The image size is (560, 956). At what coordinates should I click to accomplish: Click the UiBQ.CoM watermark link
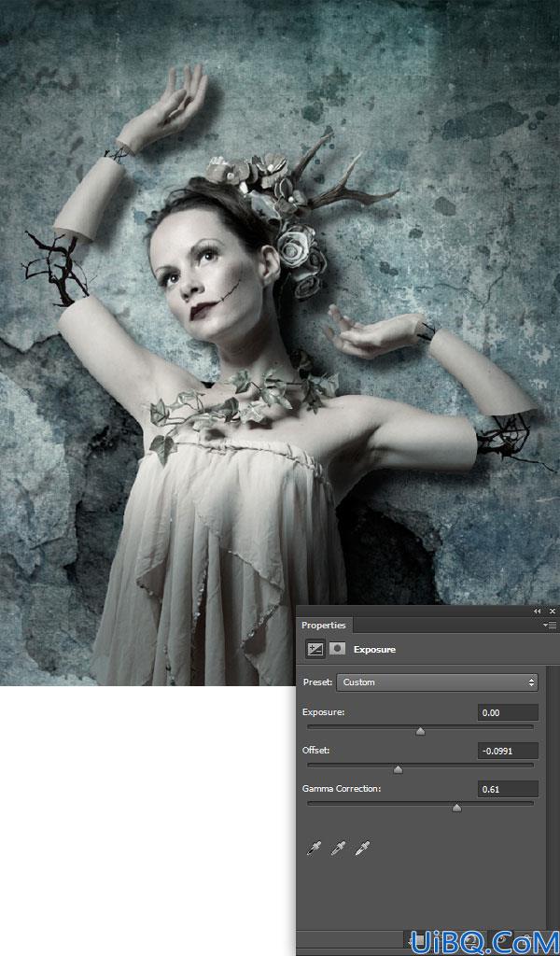tap(484, 943)
